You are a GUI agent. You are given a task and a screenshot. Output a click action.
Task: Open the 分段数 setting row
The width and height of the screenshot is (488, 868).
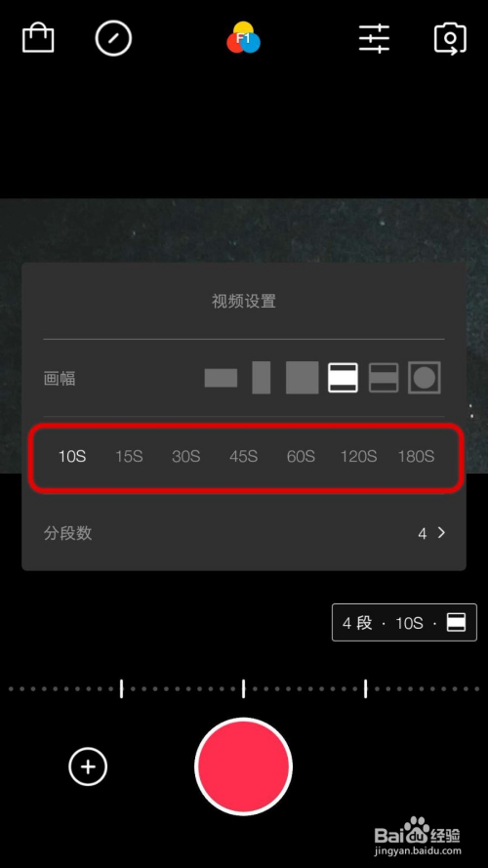click(244, 533)
